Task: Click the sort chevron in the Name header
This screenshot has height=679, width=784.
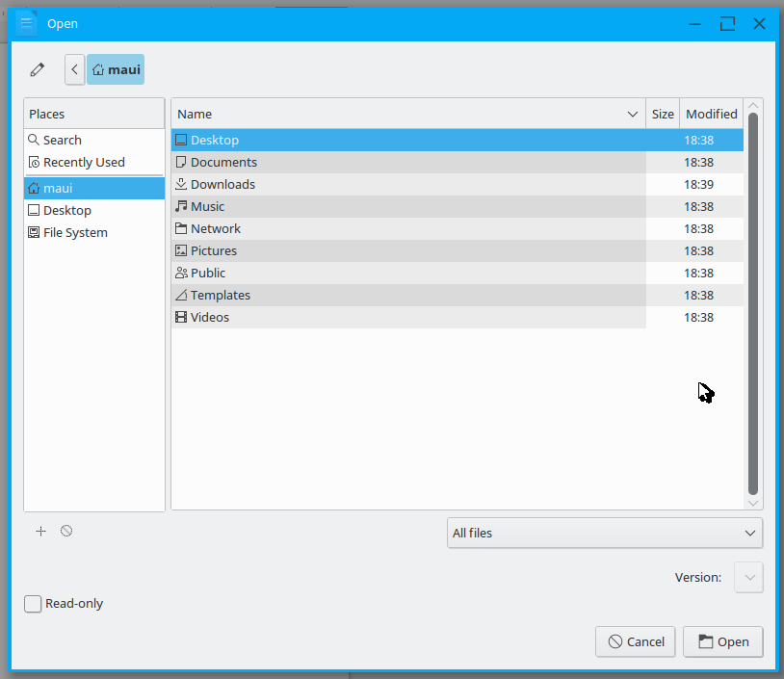Action: (x=633, y=115)
